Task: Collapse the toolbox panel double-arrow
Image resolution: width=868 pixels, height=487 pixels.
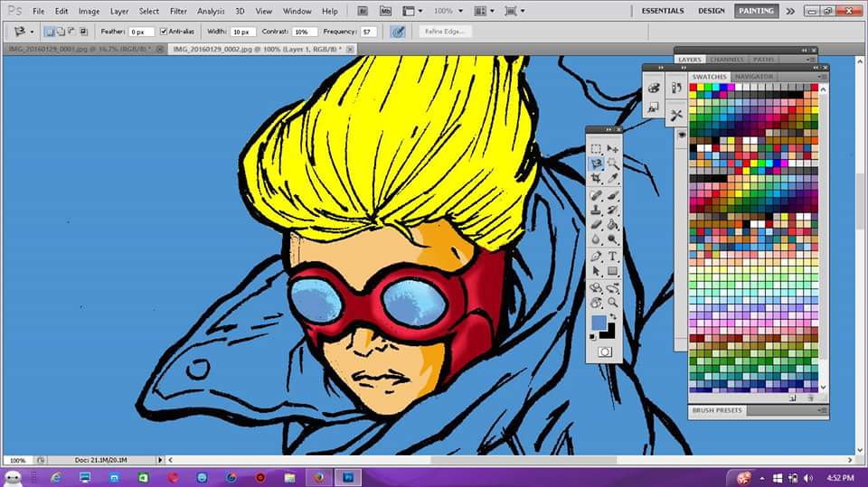Action: pyautogui.click(x=609, y=129)
